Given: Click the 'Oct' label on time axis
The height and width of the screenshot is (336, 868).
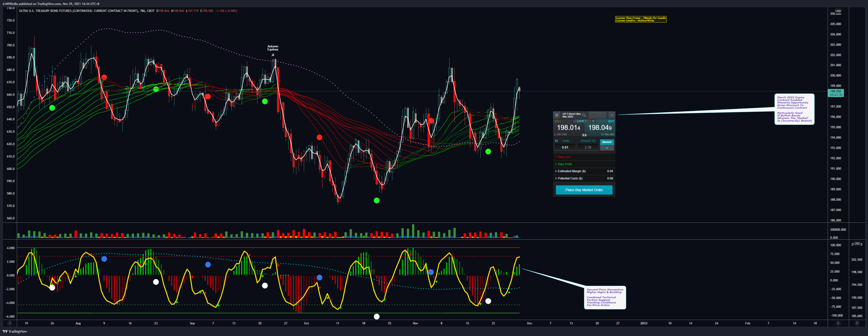Looking at the screenshot, I should (x=306, y=324).
